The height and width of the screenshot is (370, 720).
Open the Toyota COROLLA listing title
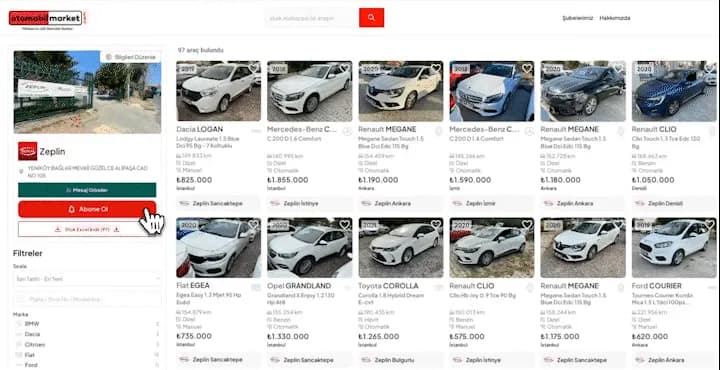[388, 286]
